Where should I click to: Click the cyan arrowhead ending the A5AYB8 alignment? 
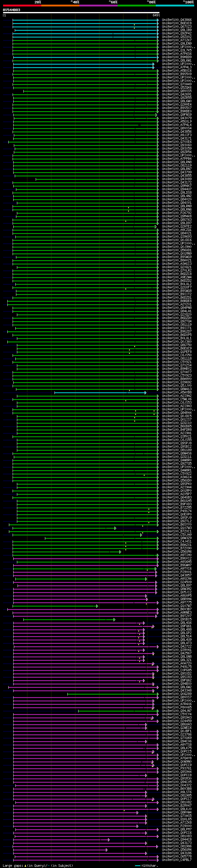click(x=146, y=393)
